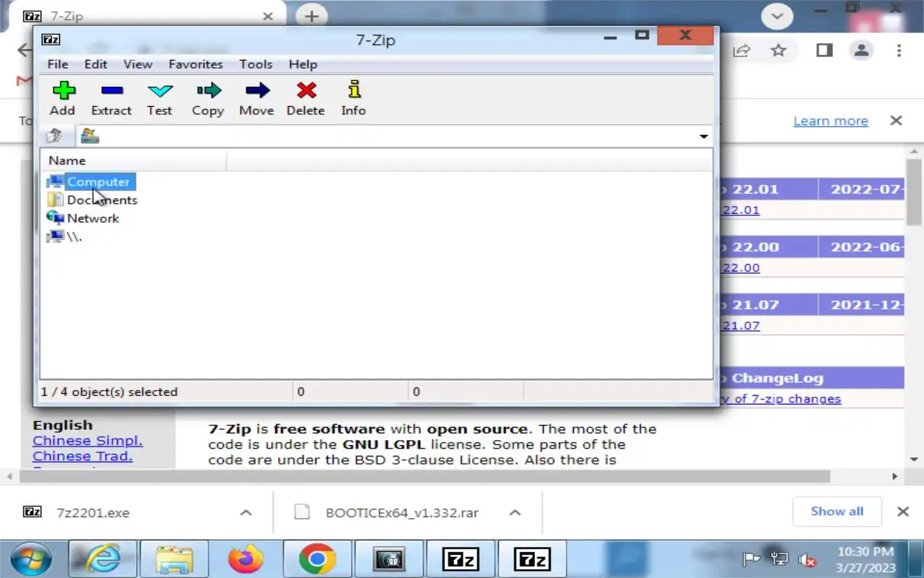The width and height of the screenshot is (924, 578).
Task: Open Internet Explorer from taskbar
Action: pyautogui.click(x=103, y=558)
